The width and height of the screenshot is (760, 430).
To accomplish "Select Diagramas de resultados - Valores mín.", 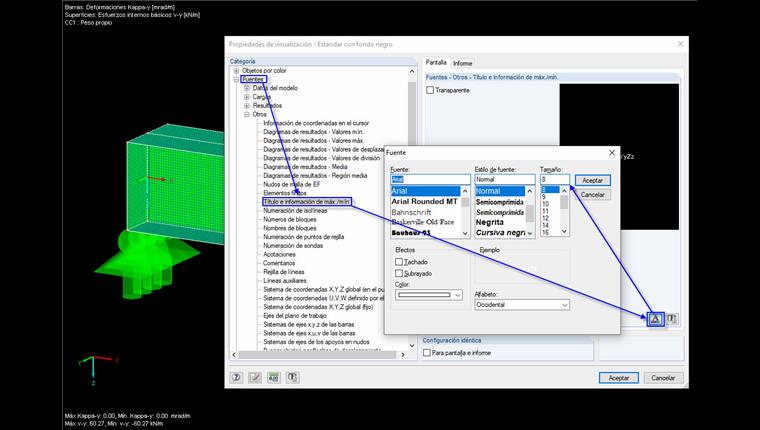I will coord(313,132).
